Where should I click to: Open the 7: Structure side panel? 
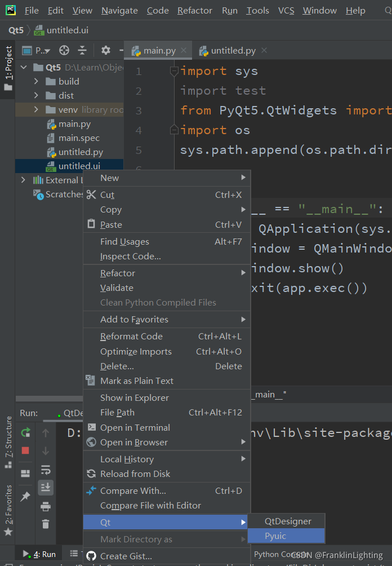(x=8, y=442)
